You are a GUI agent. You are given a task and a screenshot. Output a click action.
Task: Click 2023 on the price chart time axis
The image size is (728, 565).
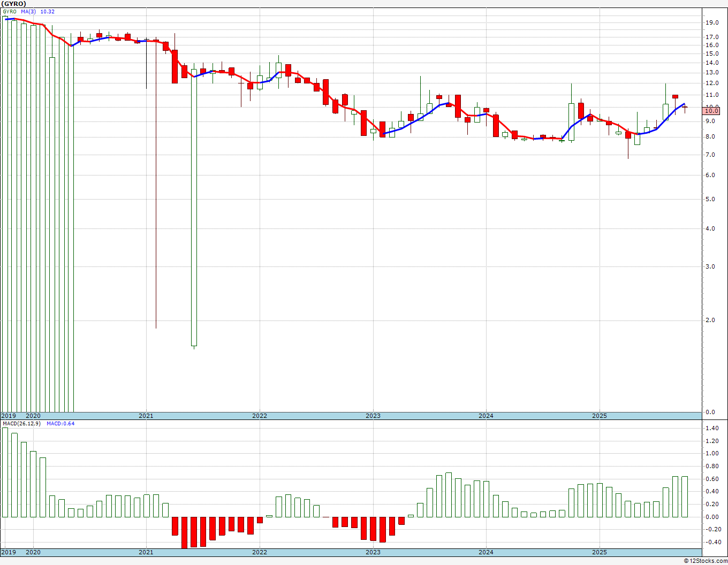click(373, 416)
